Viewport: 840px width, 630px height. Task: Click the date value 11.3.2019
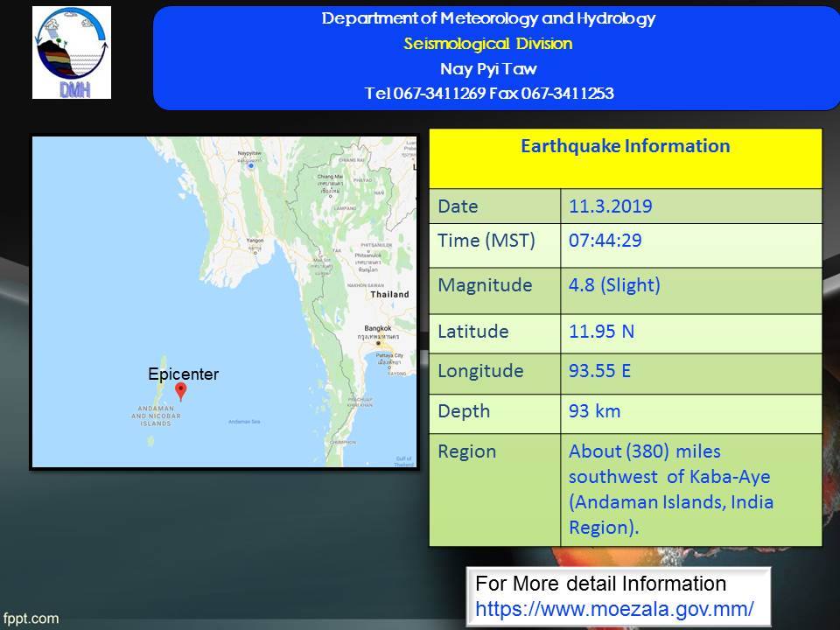pos(610,206)
